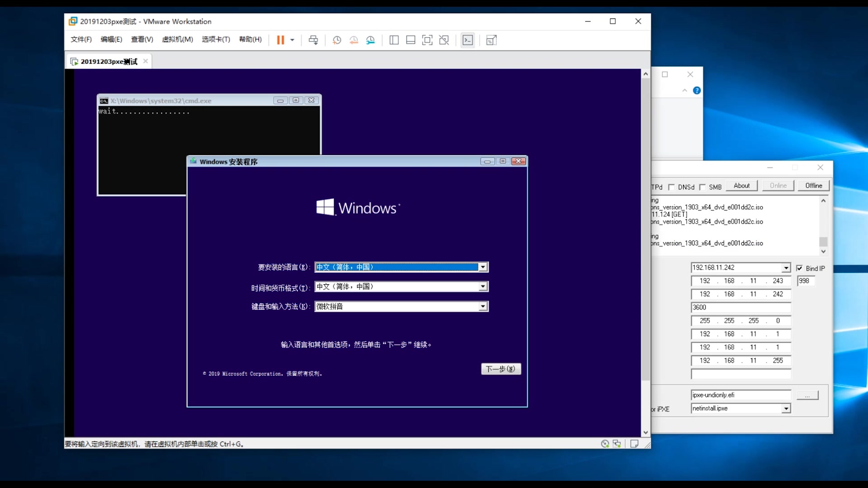Pause the virtual machine with the orange pause icon
Screen dimensions: 868x488
[x=280, y=40]
